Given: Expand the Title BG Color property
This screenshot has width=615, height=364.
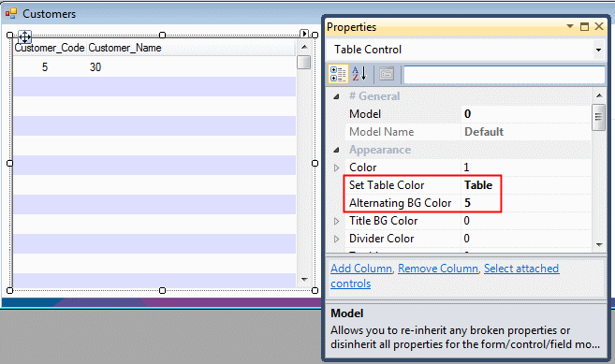Looking at the screenshot, I should (x=337, y=221).
